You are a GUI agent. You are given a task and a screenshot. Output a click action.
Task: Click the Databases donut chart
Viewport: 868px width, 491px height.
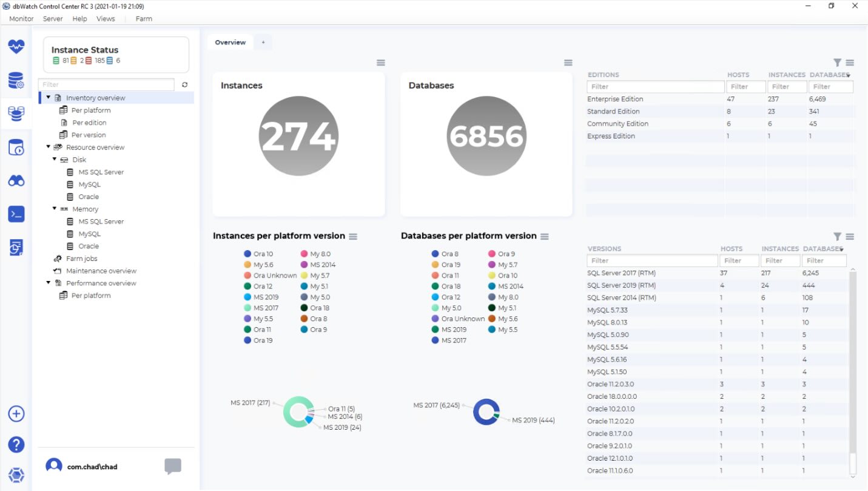coord(486,411)
